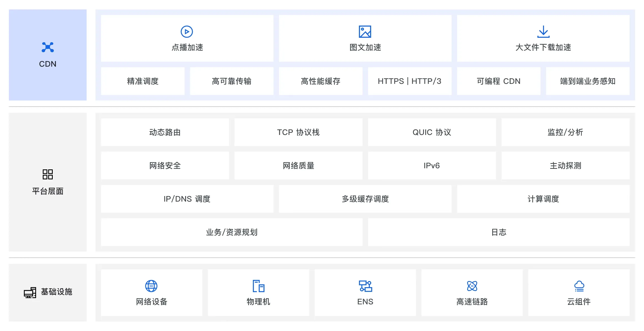Click the play icon above 点播加速
Viewport: 644px width, 331px height.
187,31
